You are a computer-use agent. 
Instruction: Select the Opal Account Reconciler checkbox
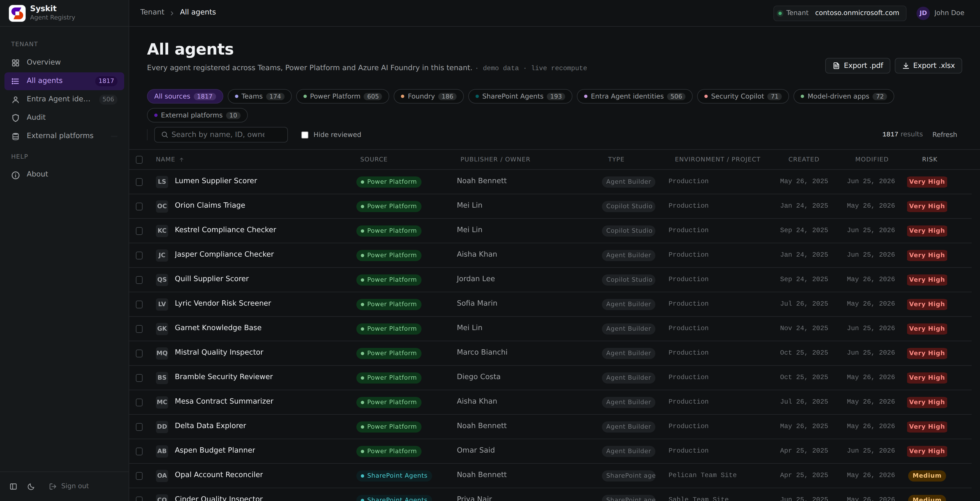[x=139, y=476]
